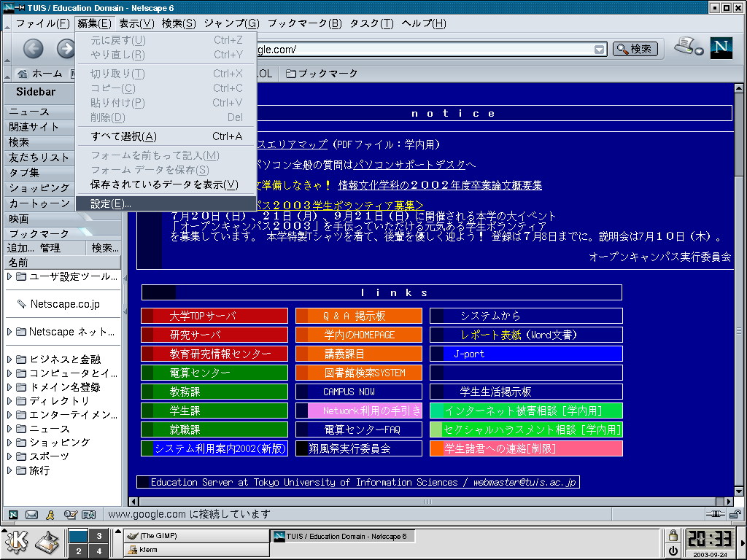Expand the ディレクトリ folder

point(9,400)
